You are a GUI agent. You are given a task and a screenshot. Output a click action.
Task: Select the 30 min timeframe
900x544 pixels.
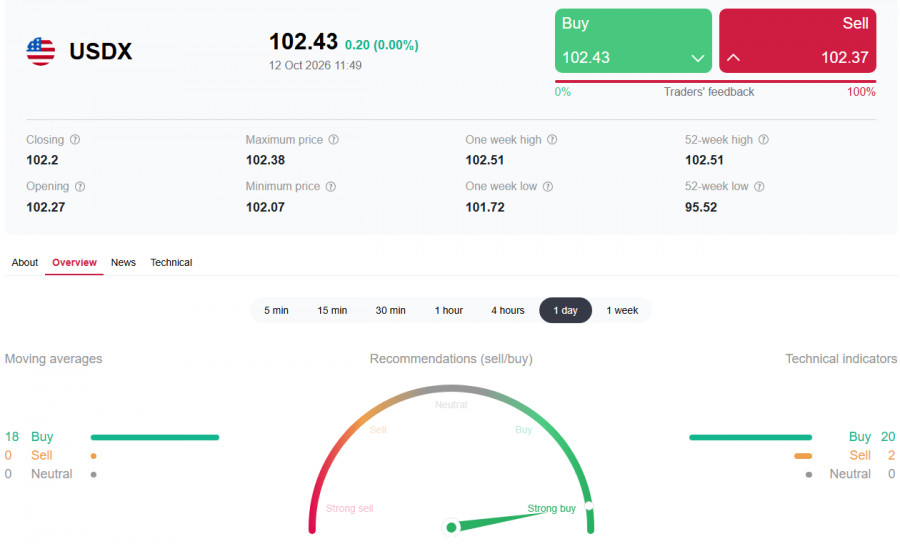(390, 310)
